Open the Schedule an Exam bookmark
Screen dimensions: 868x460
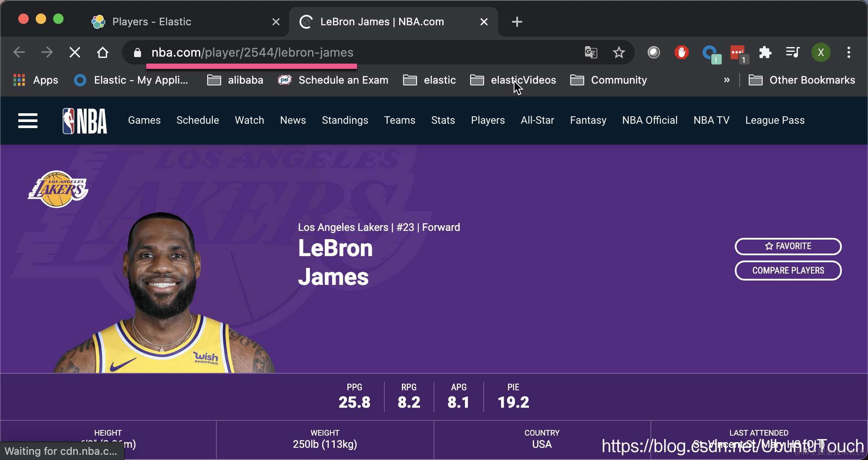(x=333, y=80)
